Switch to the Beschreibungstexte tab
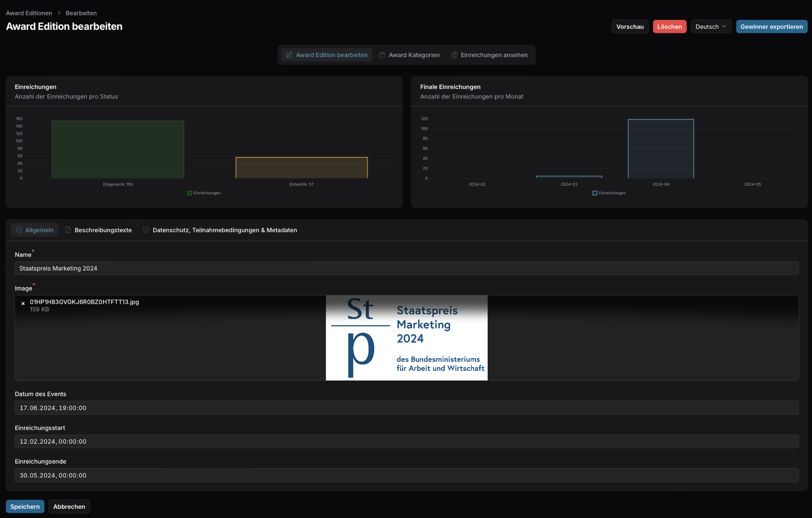Screen dimensions: 812x518 [x=103, y=230]
